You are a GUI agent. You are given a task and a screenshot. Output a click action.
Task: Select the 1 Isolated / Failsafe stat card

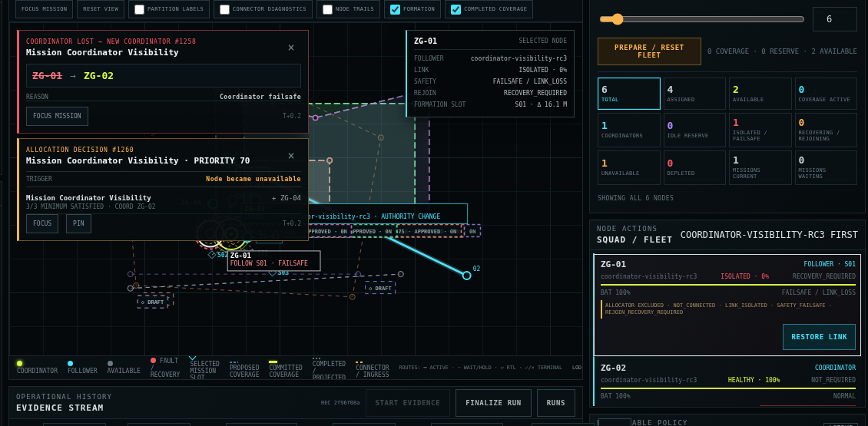coord(760,130)
